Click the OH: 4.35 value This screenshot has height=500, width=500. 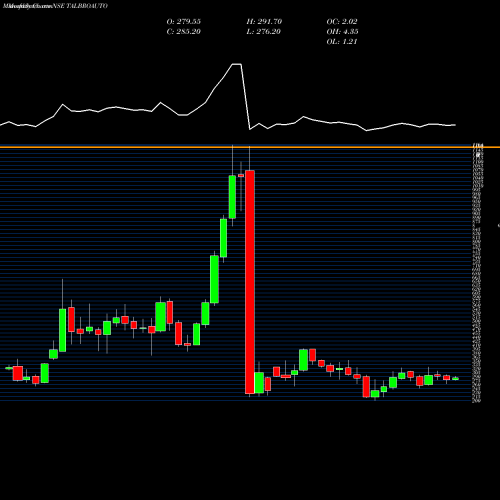[342, 32]
